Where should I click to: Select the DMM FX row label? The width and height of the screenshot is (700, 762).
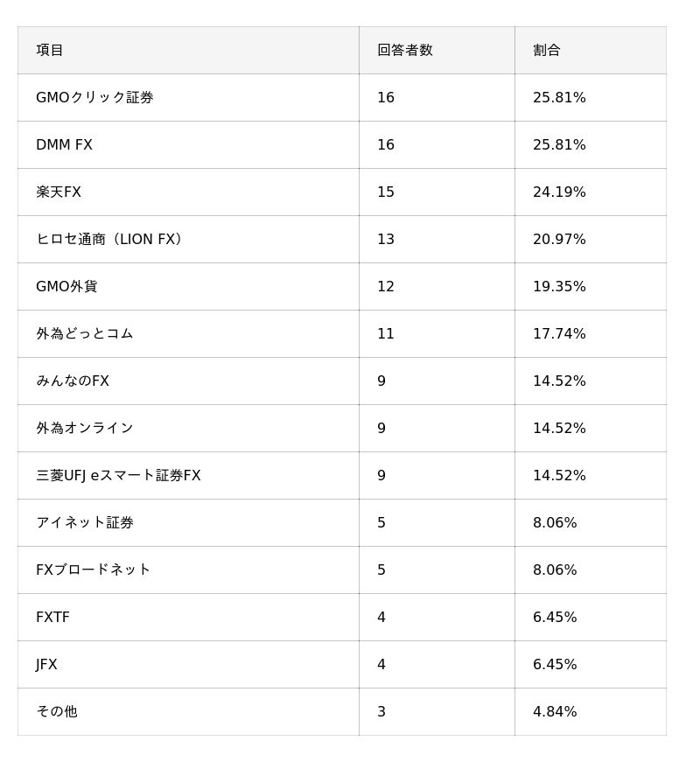64,144
